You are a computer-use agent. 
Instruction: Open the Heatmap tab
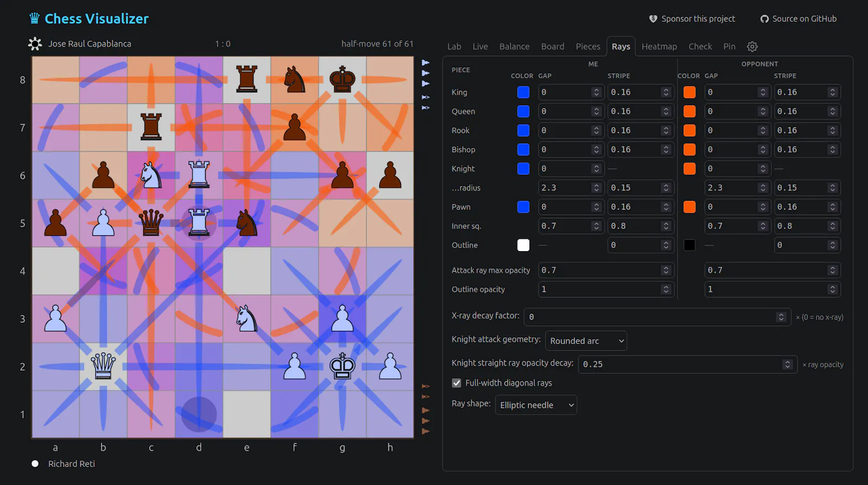pyautogui.click(x=659, y=47)
